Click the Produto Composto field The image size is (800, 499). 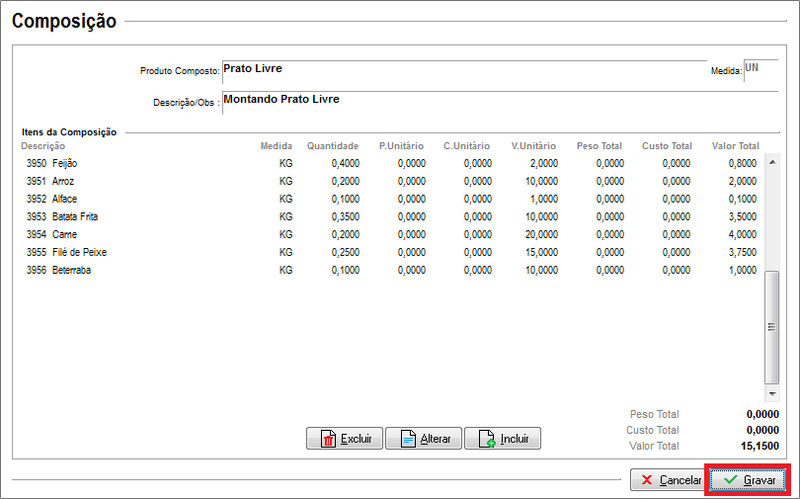tap(462, 69)
